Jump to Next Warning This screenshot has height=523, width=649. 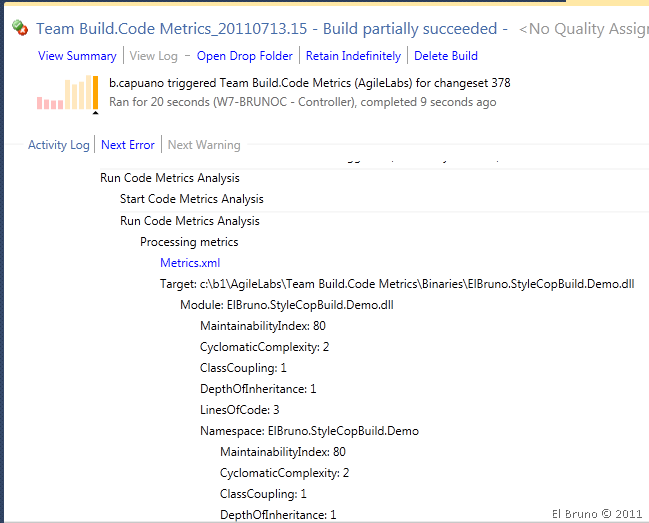click(x=204, y=145)
